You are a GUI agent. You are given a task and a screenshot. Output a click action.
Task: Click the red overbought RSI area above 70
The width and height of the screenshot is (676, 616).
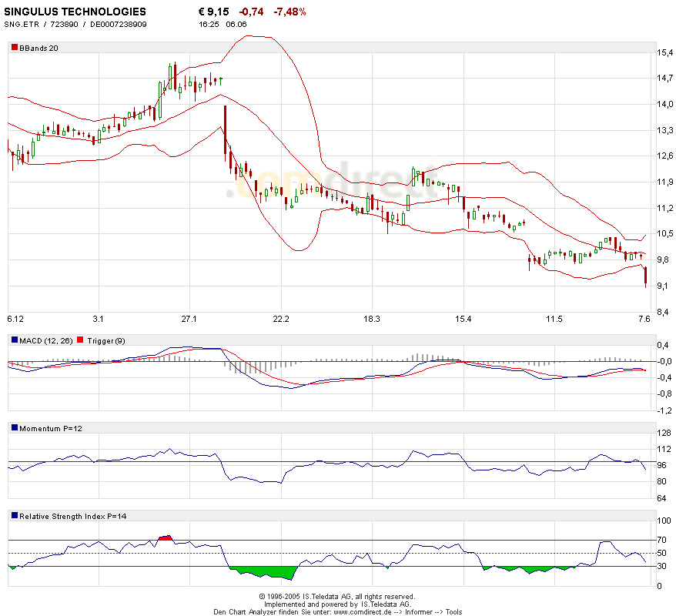coord(165,537)
